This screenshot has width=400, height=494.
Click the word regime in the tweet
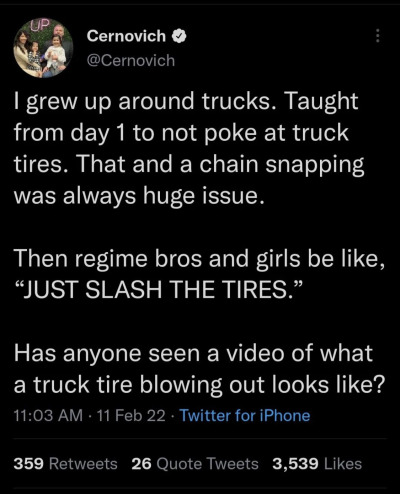pos(111,260)
